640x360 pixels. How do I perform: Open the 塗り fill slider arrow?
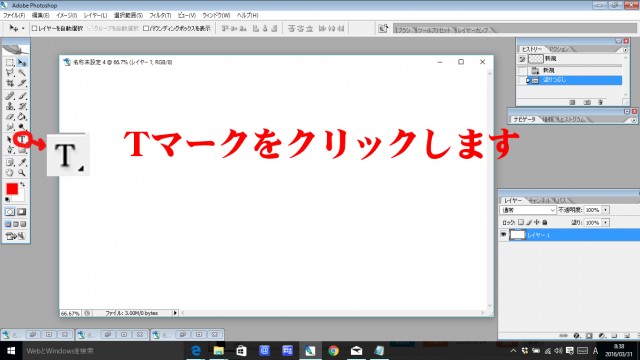point(606,222)
